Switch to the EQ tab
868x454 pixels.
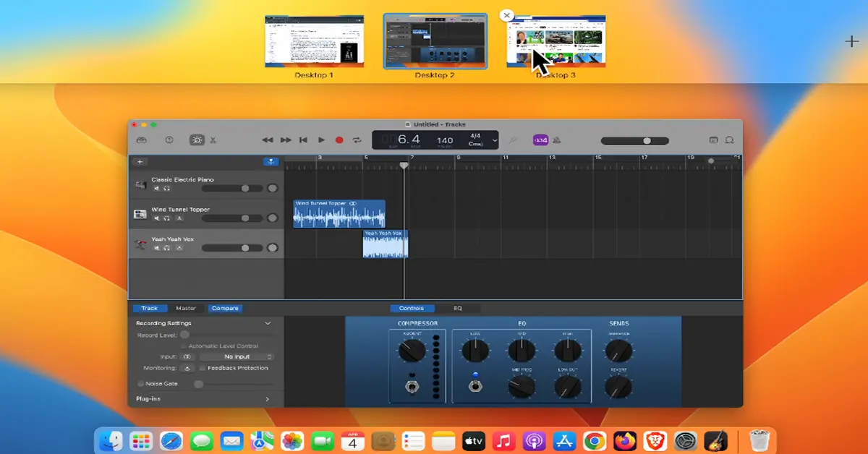point(457,308)
